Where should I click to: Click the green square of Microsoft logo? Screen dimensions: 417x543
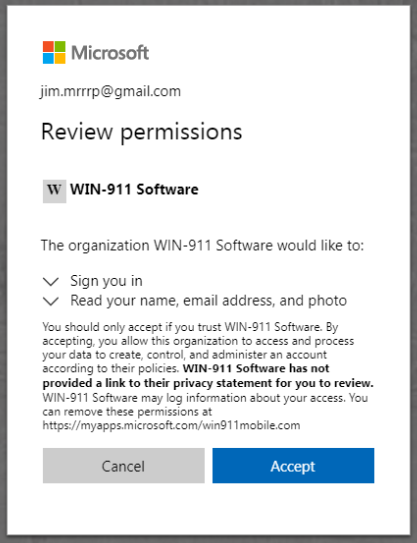point(60,47)
